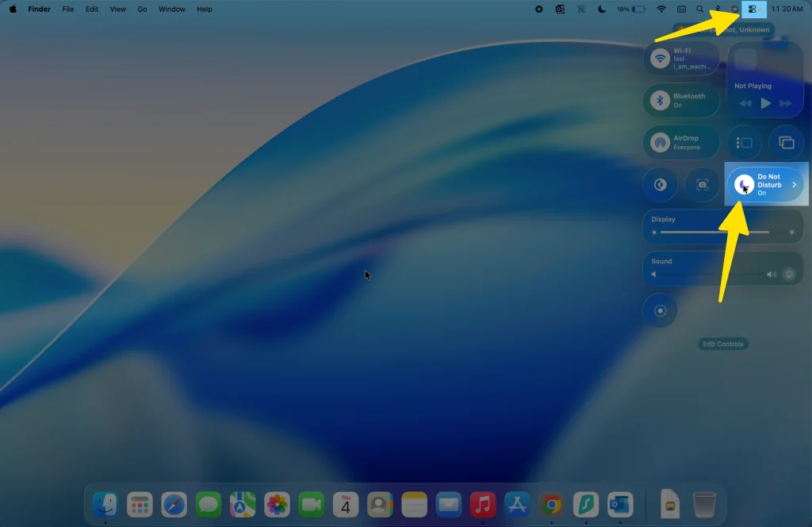The height and width of the screenshot is (527, 812).
Task: Launch Safari from the Dock
Action: [x=174, y=504]
